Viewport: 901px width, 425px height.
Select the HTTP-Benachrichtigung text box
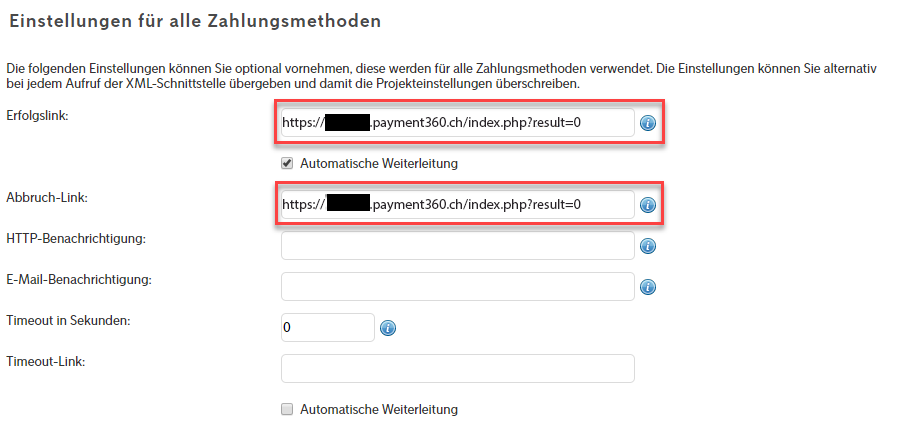pyautogui.click(x=457, y=246)
